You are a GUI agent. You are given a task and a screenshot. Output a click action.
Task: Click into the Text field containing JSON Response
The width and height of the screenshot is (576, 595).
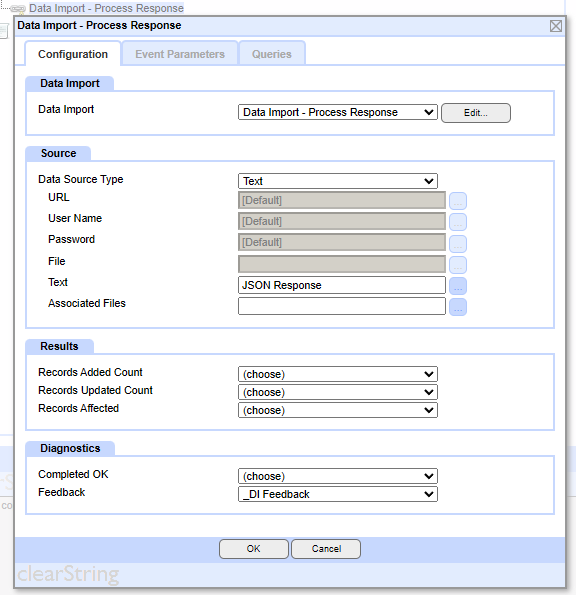[342, 285]
